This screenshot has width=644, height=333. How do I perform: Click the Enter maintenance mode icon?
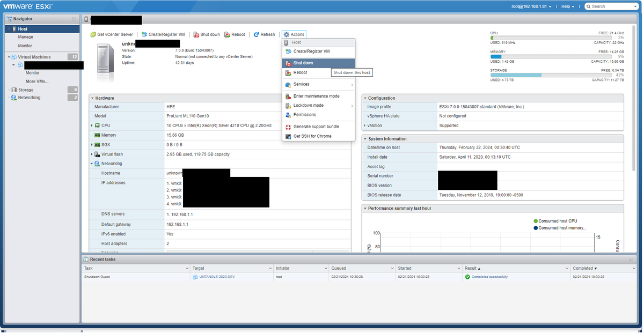click(288, 96)
